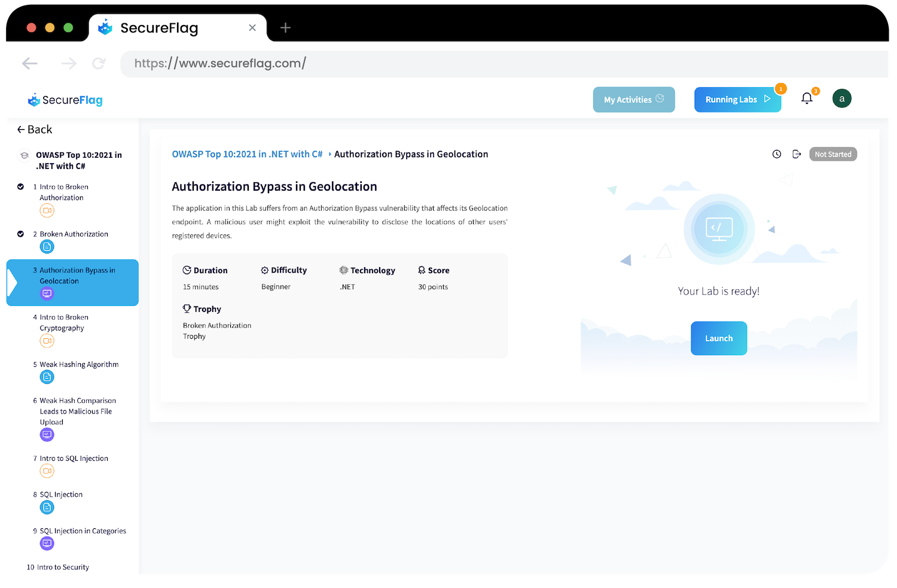Screen dimensions: 897x588
Task: Click the document icon under Broken Authorization
Action: tap(47, 247)
